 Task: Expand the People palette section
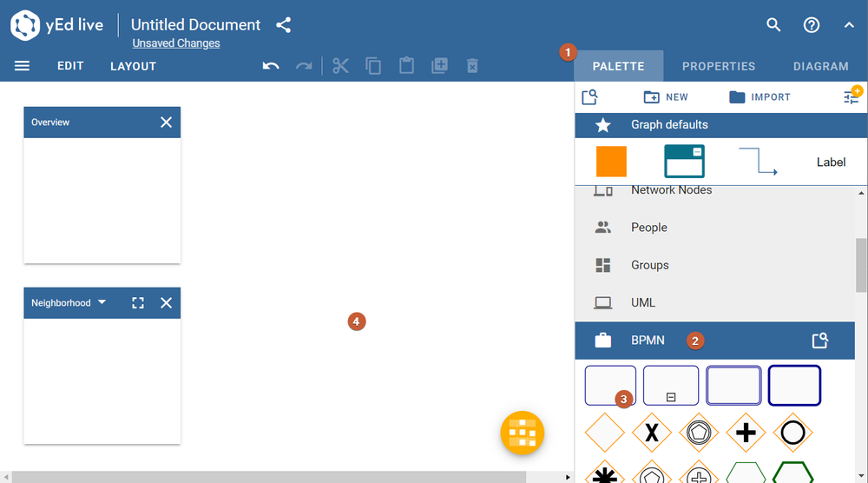tap(714, 227)
